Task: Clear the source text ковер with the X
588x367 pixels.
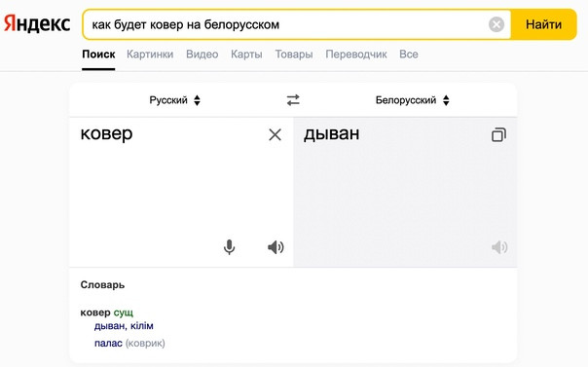Action: pyautogui.click(x=275, y=134)
